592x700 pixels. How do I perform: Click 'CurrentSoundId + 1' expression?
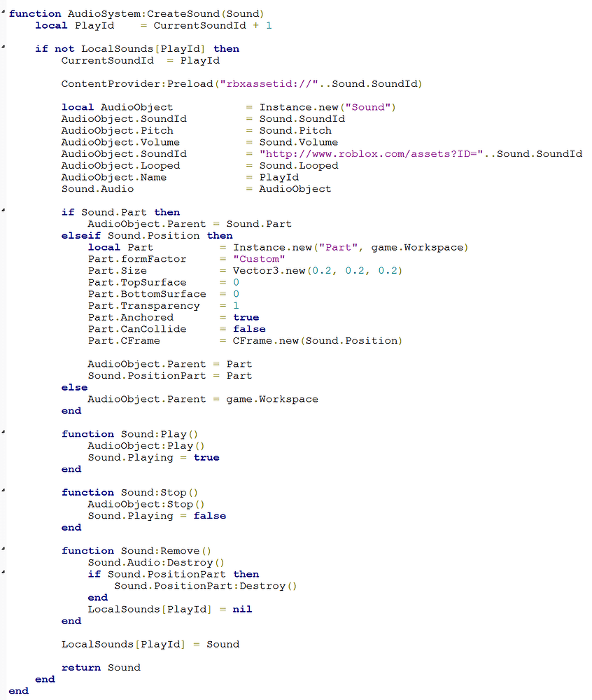[x=213, y=25]
